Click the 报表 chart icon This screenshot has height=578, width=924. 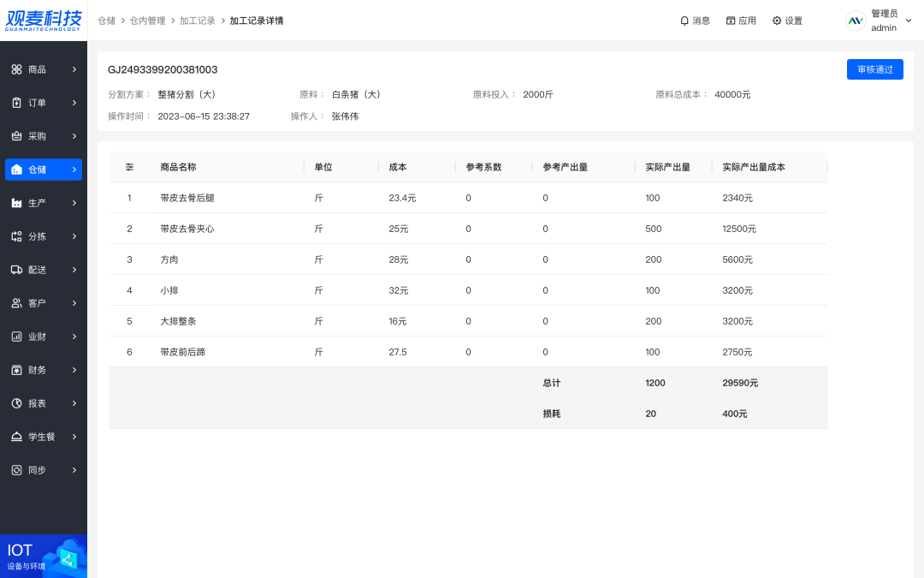pos(16,403)
